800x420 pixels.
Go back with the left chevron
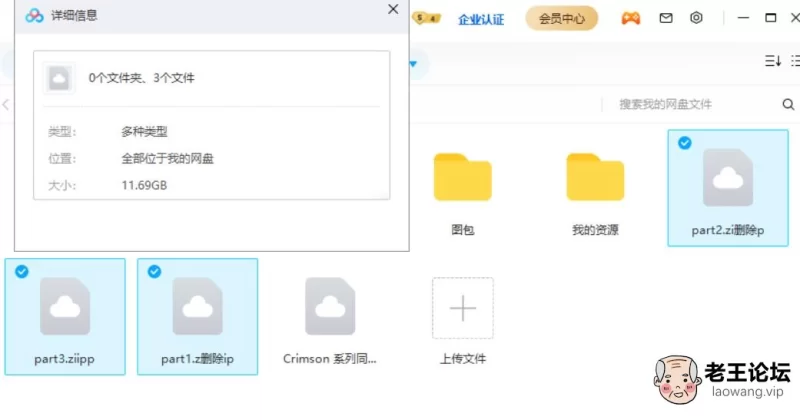[6, 105]
